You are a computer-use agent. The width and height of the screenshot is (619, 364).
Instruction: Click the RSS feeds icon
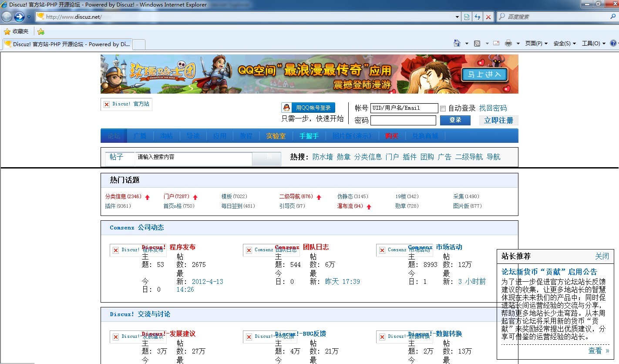tap(477, 43)
